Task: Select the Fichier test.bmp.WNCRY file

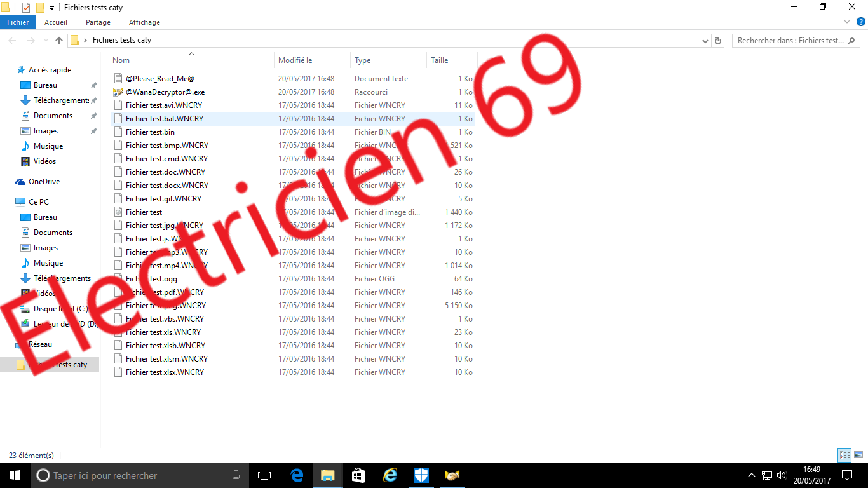Action: tap(166, 146)
